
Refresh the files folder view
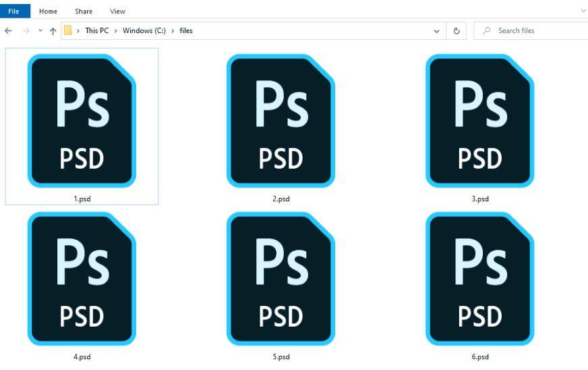[x=457, y=31]
